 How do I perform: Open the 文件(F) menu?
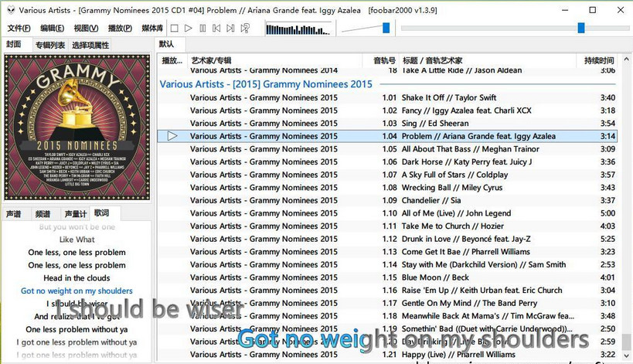coord(19,29)
